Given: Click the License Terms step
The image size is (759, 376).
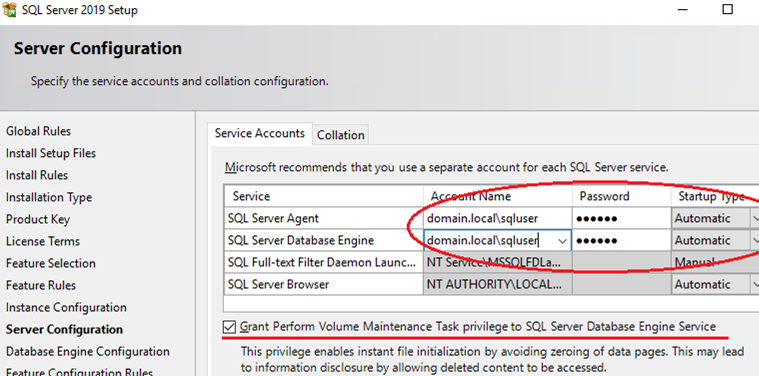Looking at the screenshot, I should pyautogui.click(x=43, y=241).
